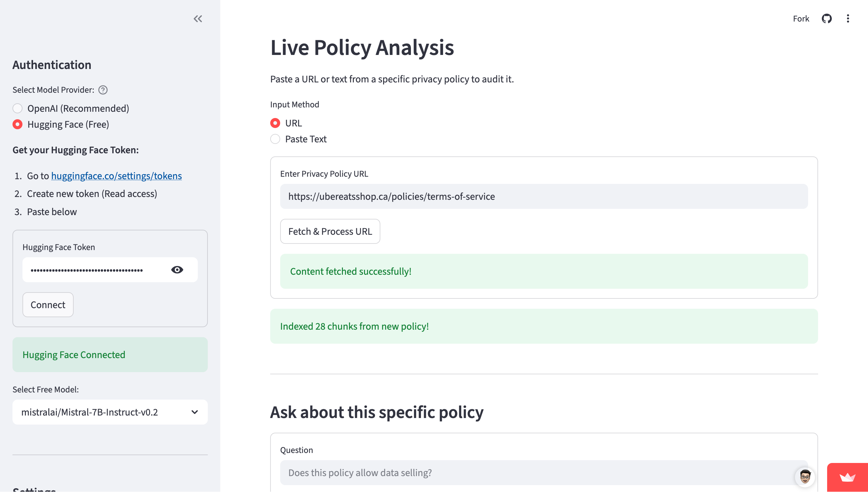The width and height of the screenshot is (868, 492).
Task: Show the Hugging Face token with eye icon
Action: (x=177, y=270)
